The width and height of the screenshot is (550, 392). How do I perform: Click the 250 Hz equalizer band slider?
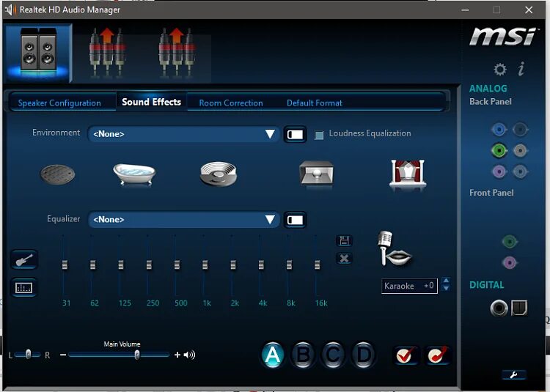tap(149, 265)
